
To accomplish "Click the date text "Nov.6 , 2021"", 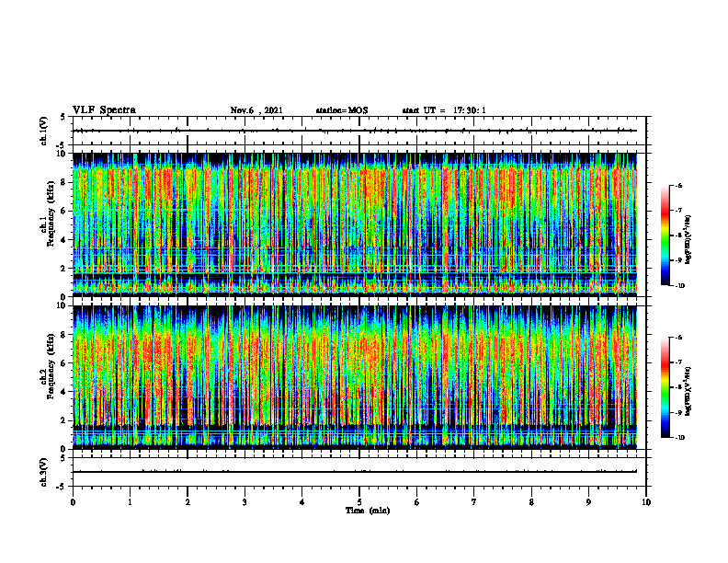I will pyautogui.click(x=256, y=110).
